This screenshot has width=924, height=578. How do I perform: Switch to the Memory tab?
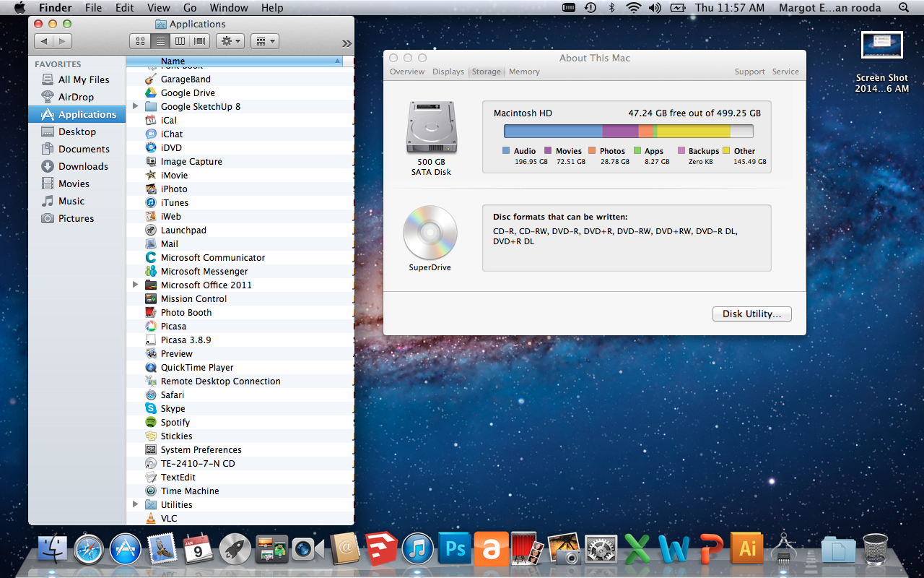[524, 72]
